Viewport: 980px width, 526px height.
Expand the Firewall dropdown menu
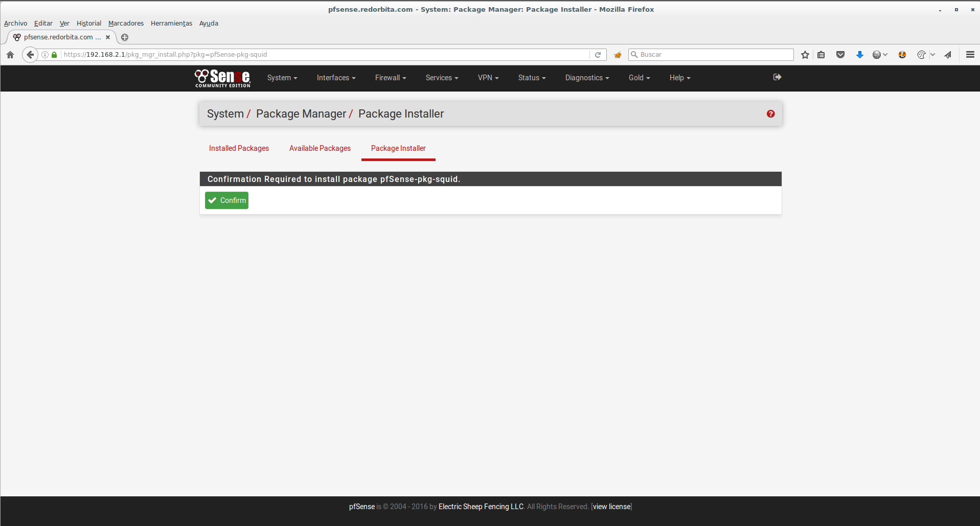tap(390, 78)
